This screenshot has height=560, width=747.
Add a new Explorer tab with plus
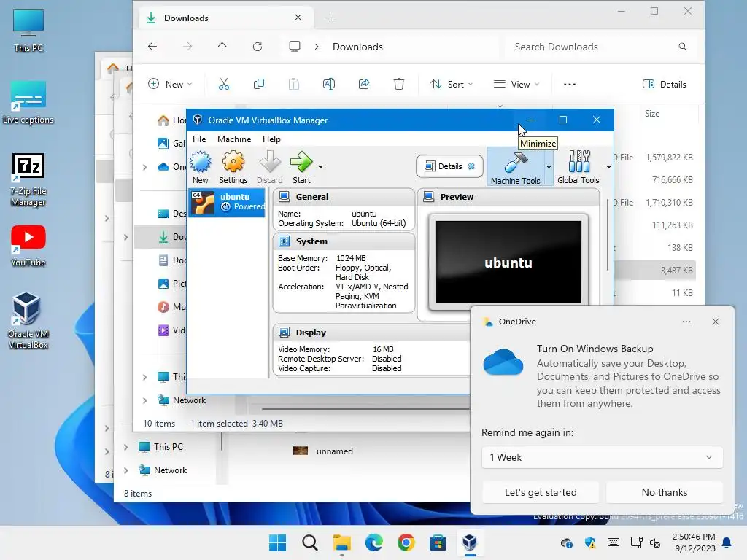coord(330,18)
